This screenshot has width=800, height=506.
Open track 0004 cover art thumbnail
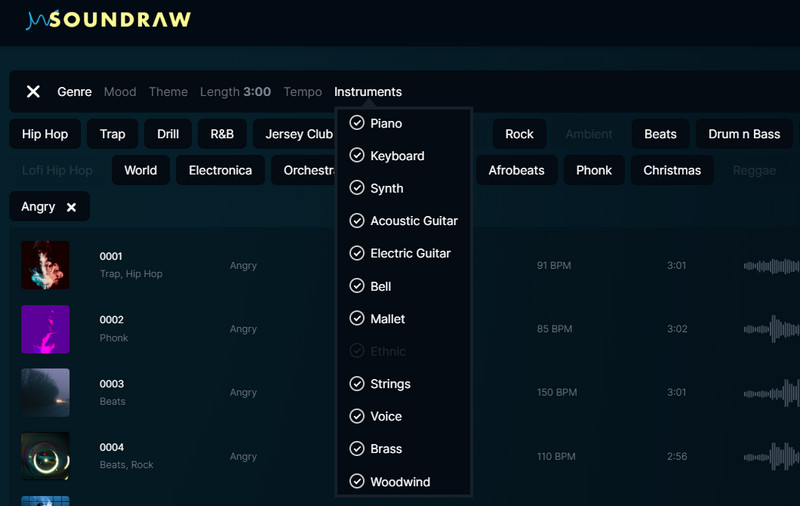click(46, 456)
